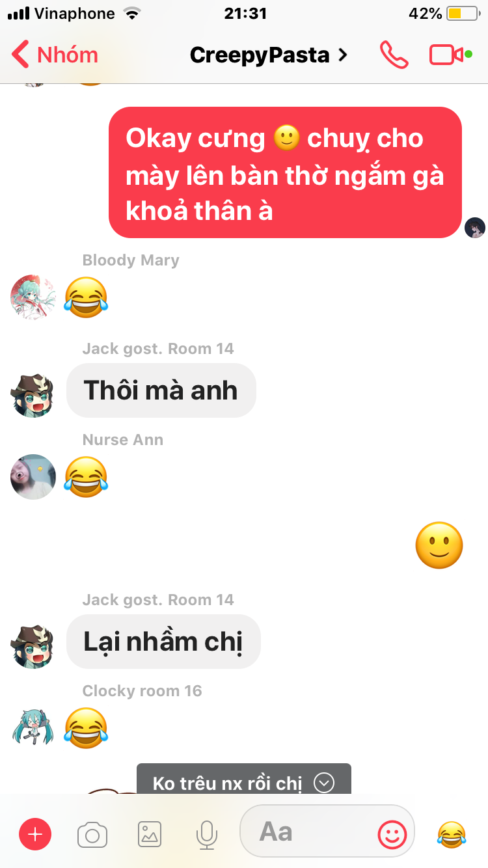Open more options with the red plus button
This screenshot has height=868, width=488.
tap(35, 834)
